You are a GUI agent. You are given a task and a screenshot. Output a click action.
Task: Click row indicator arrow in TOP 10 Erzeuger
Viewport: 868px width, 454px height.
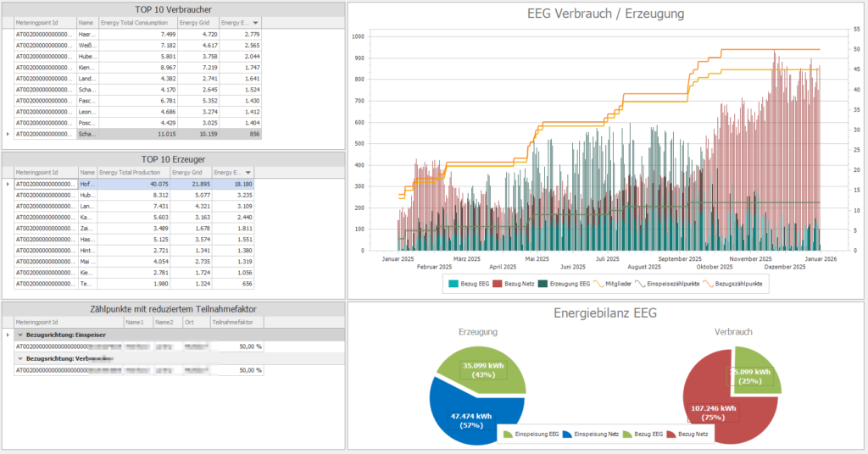[x=8, y=184]
